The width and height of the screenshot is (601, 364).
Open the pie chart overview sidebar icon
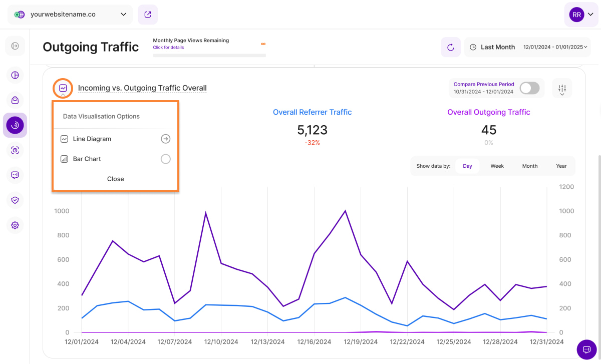click(x=15, y=75)
